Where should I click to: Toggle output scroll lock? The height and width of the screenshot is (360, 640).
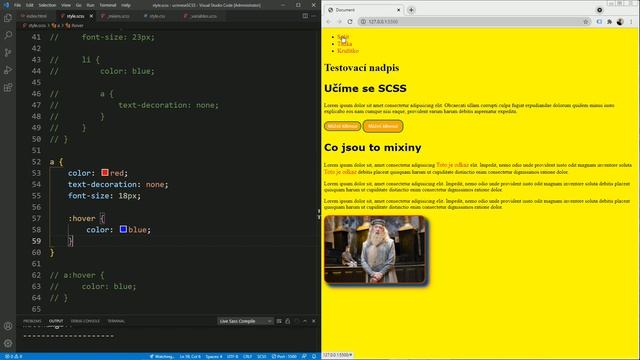click(288, 321)
